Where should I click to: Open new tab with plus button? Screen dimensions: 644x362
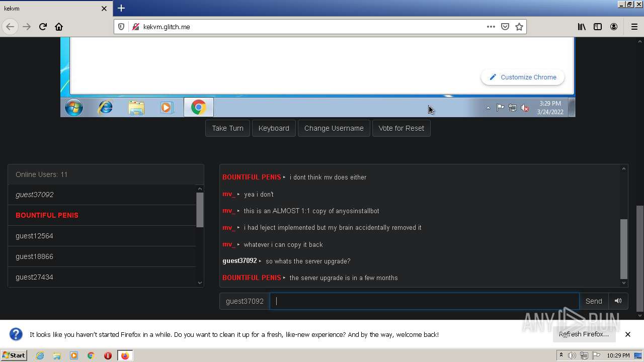point(121,8)
